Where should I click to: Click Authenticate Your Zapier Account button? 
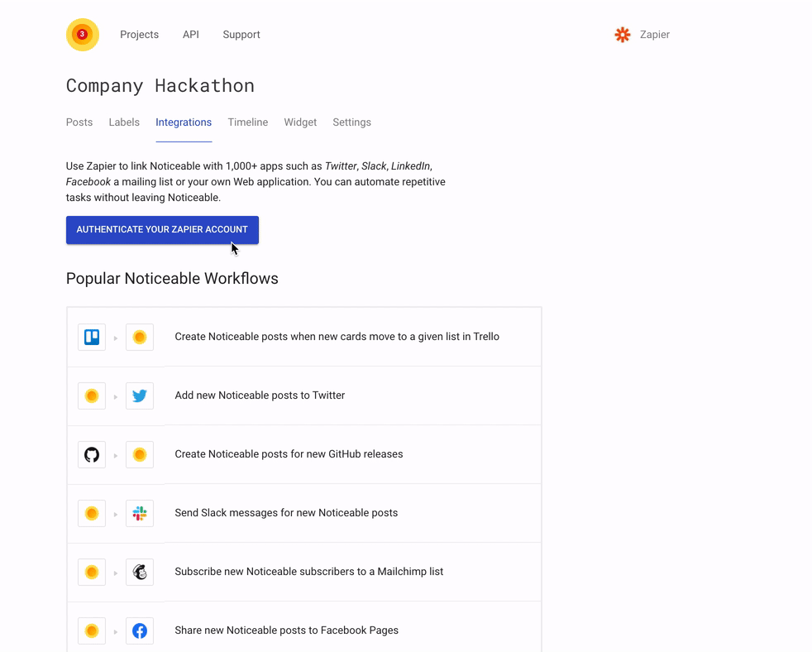(x=162, y=229)
